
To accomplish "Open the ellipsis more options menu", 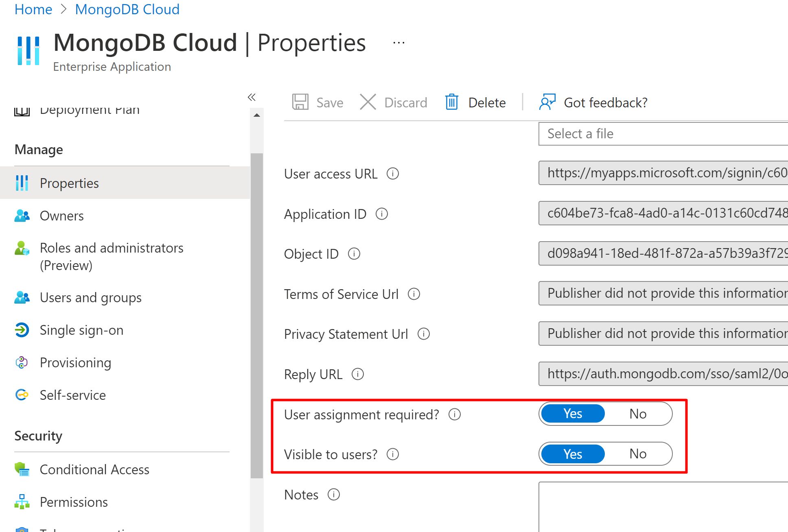I will (398, 43).
